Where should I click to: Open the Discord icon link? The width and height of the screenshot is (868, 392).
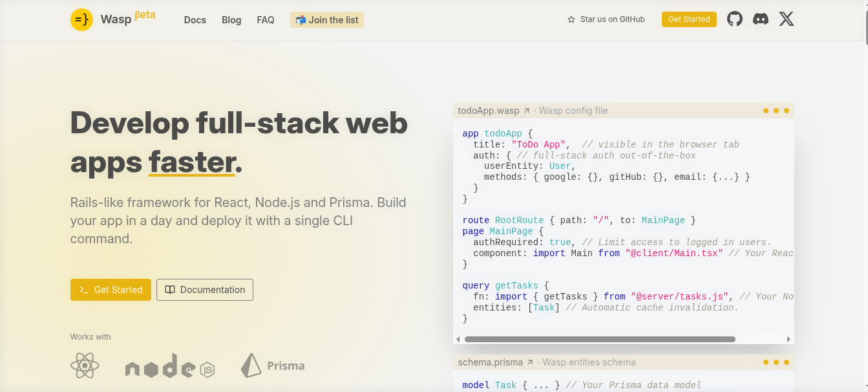761,19
